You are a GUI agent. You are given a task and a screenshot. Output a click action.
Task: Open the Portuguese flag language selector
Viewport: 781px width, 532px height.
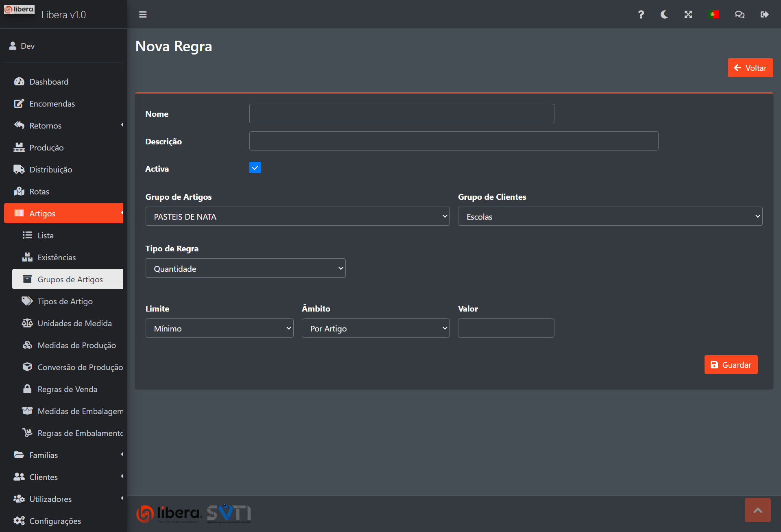[x=713, y=15]
